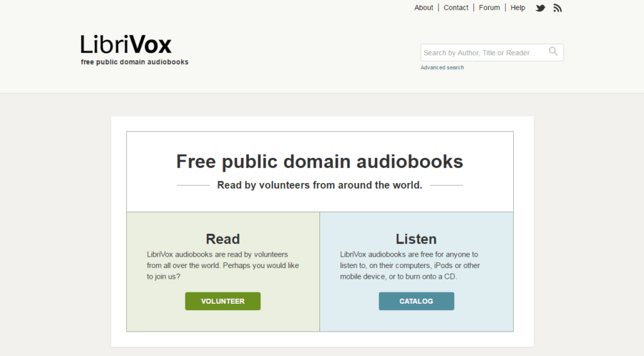
Task: Click the tagline 'free public domain audiobooks' under the logo
Action: pos(135,62)
